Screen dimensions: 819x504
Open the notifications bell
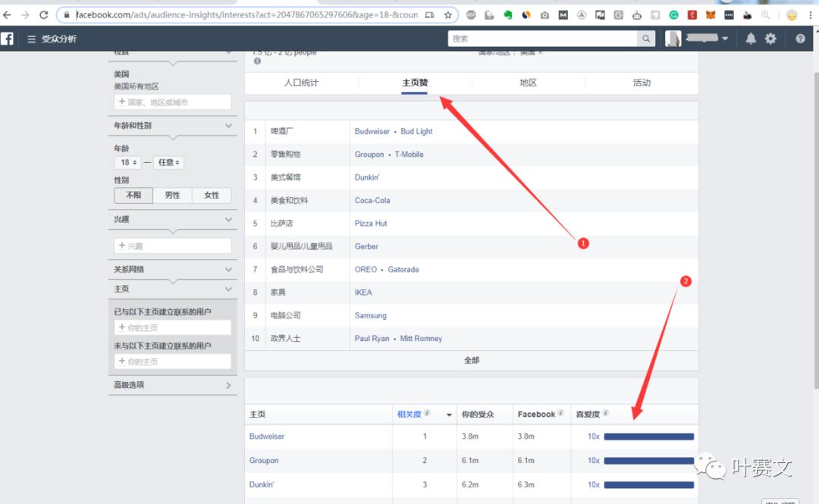click(x=751, y=39)
